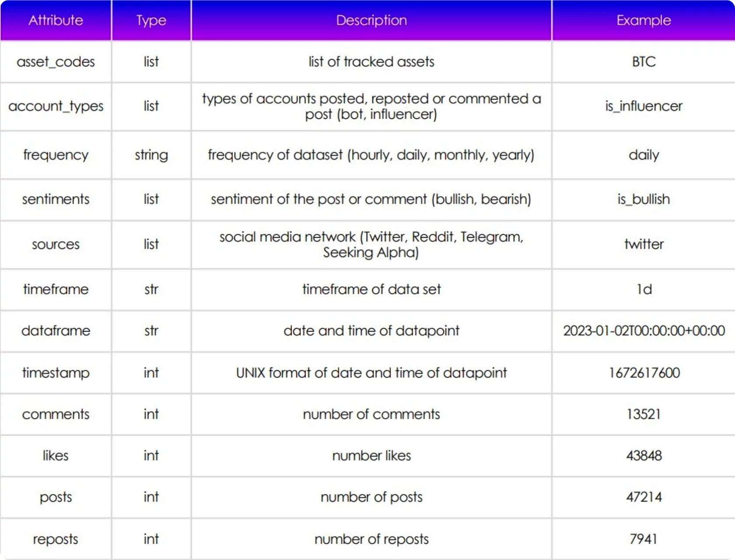
Task: Click the 'string' type cell for frequency
Action: pos(151,155)
